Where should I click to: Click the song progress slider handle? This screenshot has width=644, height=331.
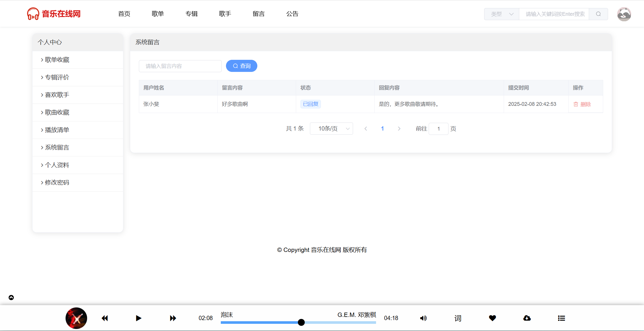[x=301, y=322]
